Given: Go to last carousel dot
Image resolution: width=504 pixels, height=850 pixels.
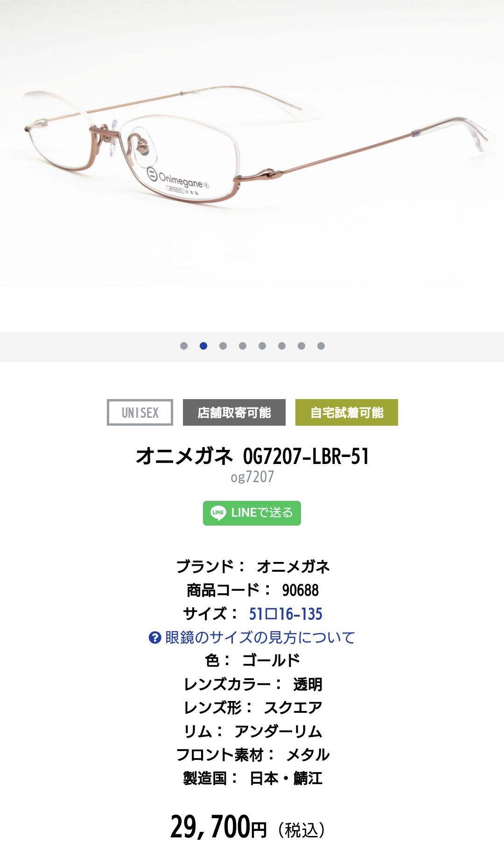Looking at the screenshot, I should click(321, 346).
